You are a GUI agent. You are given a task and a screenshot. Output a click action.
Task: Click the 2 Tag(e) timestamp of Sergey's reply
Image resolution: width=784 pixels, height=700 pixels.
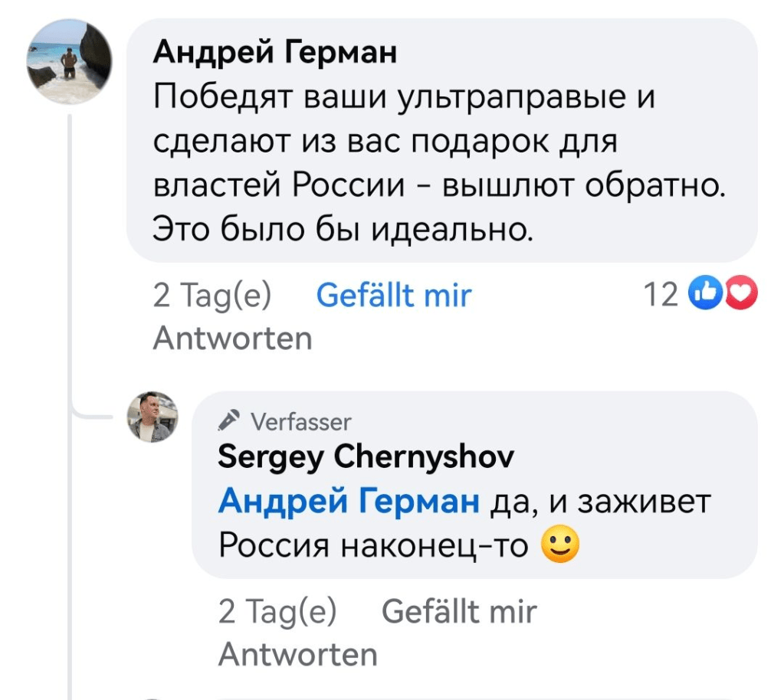pos(277,612)
